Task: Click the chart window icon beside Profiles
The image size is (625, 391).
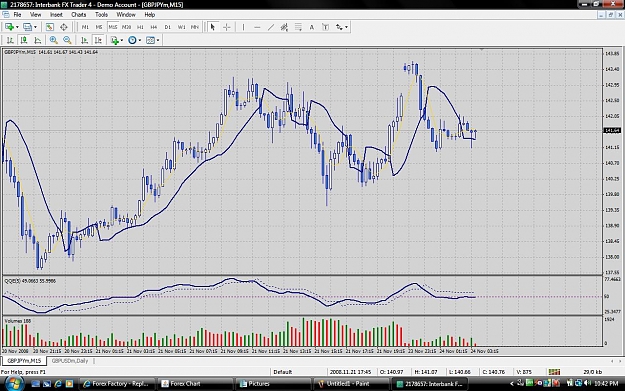Action: [x=49, y=27]
